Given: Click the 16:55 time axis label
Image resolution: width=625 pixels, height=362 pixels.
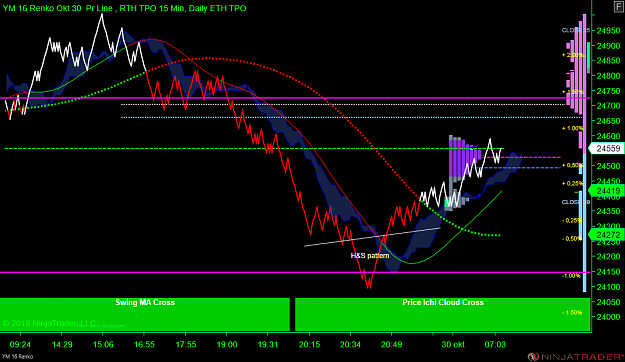Looking at the screenshot, I should (144, 344).
